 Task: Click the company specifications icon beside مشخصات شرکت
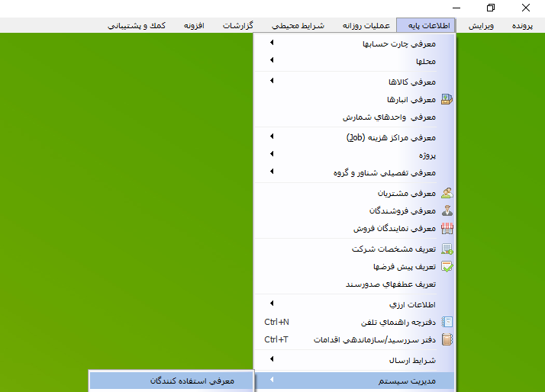coord(447,249)
